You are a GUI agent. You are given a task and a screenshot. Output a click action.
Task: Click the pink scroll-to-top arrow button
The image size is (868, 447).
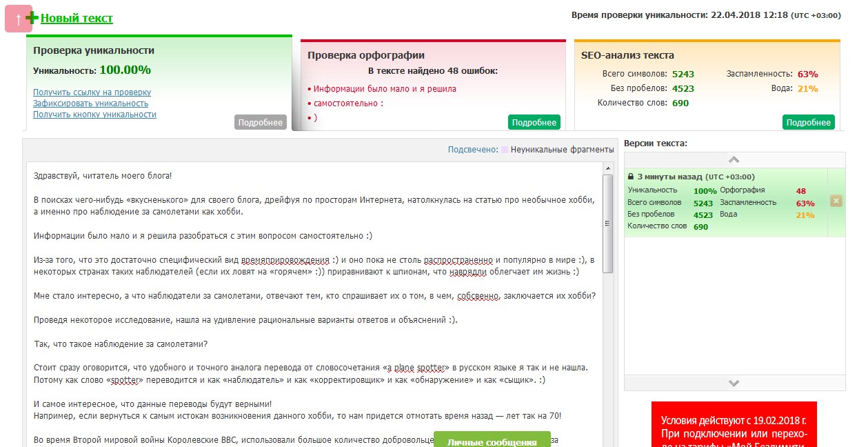pos(19,19)
